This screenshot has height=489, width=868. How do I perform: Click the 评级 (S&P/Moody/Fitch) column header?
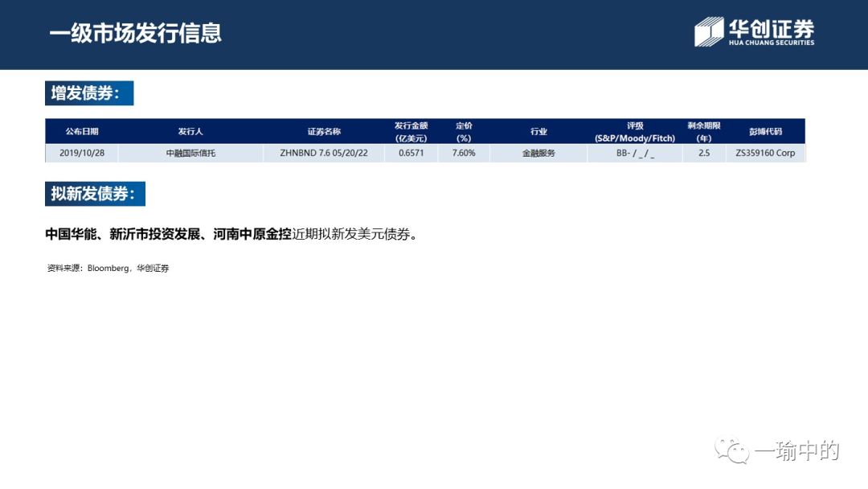click(x=635, y=131)
